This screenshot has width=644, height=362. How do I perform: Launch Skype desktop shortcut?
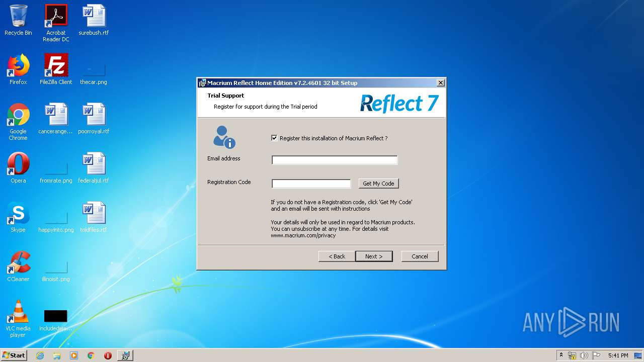pyautogui.click(x=18, y=217)
